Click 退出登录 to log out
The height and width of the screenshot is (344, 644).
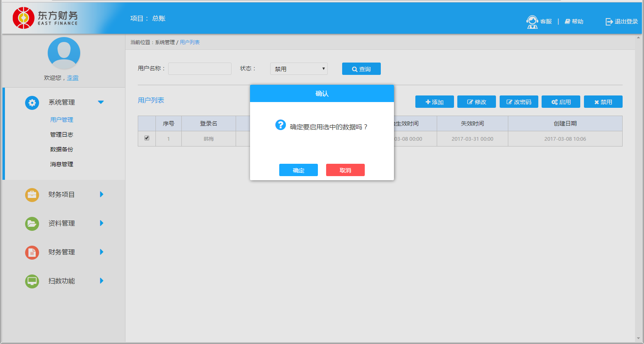pyautogui.click(x=622, y=21)
